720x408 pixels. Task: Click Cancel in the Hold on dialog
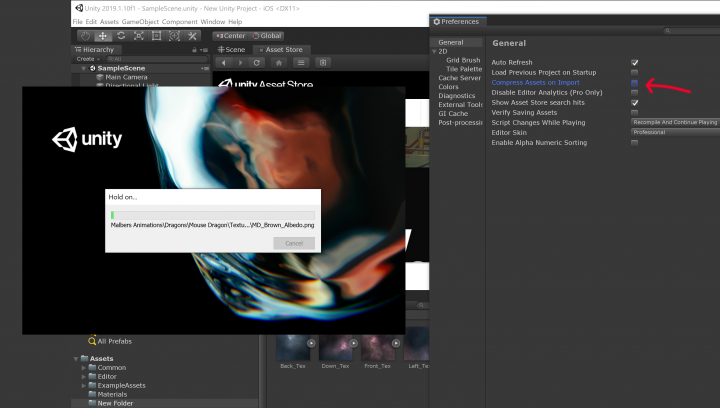(x=293, y=243)
